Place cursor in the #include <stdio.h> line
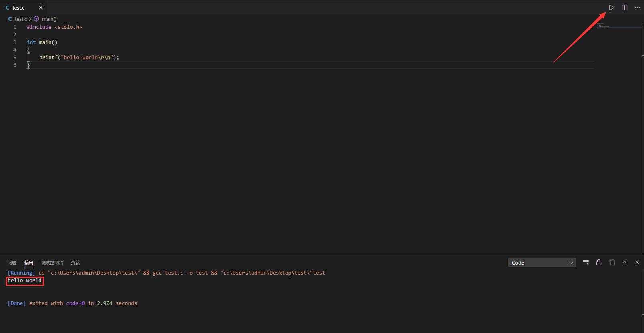The image size is (644, 333). click(x=54, y=27)
